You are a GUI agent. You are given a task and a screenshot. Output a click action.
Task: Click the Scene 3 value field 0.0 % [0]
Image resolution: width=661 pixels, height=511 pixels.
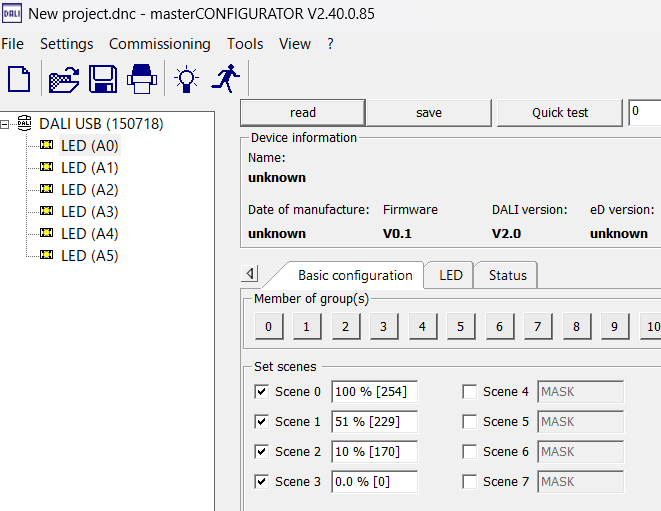coord(374,481)
